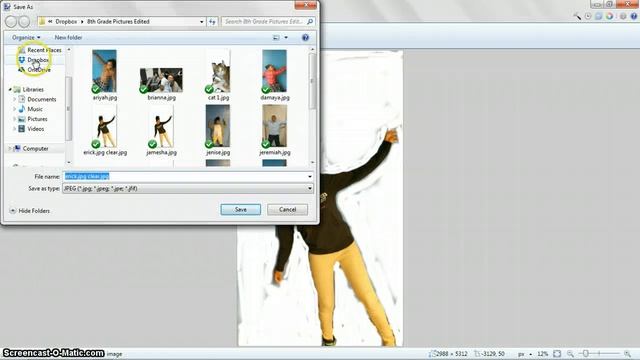Click the change view icon in Save As
The width and height of the screenshot is (640, 360).
[276, 38]
